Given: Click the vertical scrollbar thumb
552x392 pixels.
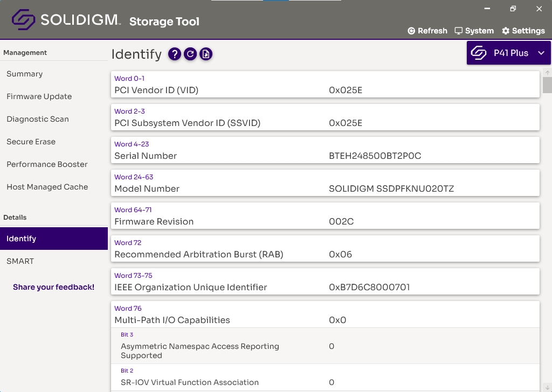Looking at the screenshot, I should pos(548,85).
